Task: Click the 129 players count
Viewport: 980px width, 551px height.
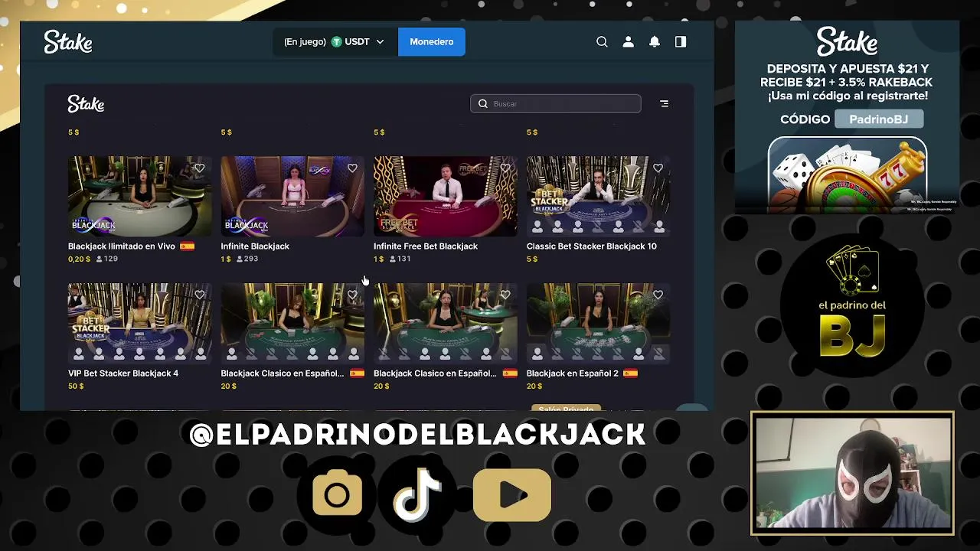Action: pos(106,259)
